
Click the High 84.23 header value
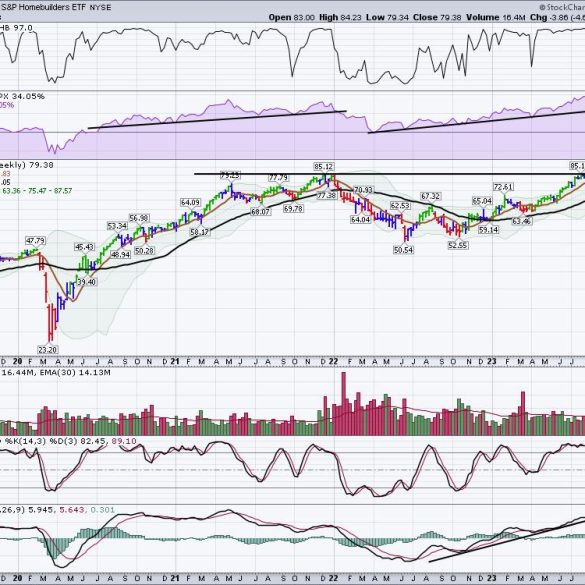point(340,17)
